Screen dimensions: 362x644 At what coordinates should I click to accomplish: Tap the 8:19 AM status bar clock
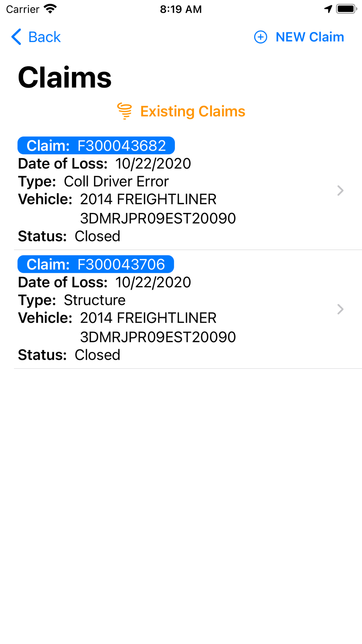coord(181,9)
